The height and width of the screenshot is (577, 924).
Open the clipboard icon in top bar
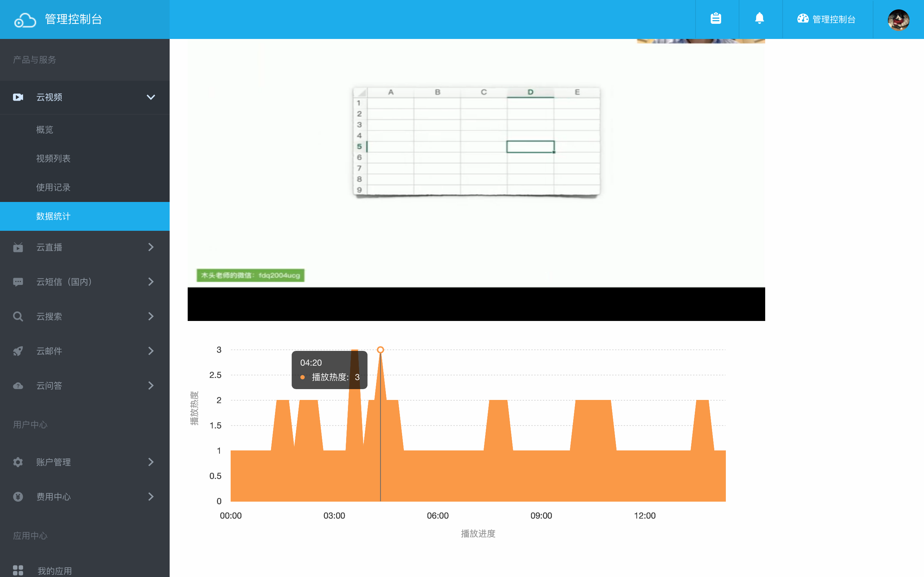click(x=716, y=18)
